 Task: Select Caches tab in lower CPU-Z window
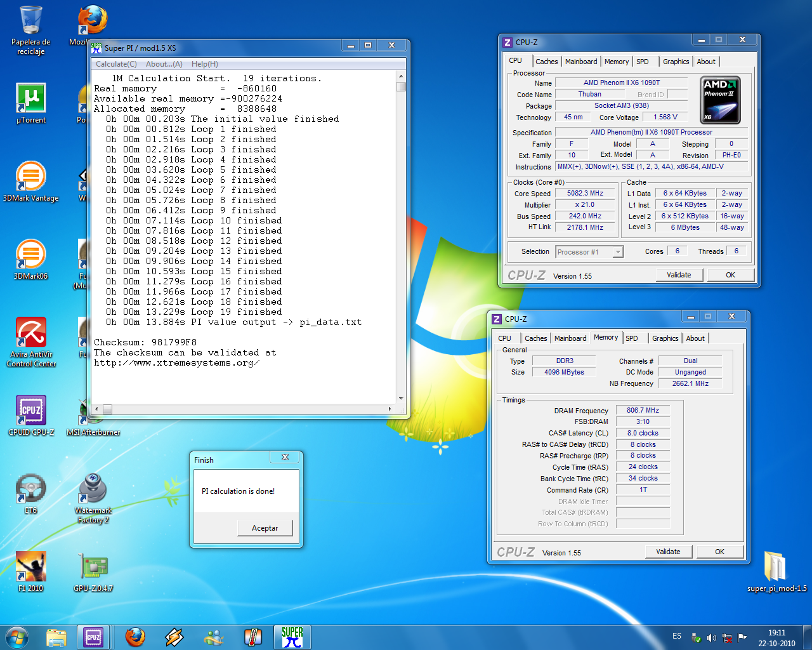535,338
